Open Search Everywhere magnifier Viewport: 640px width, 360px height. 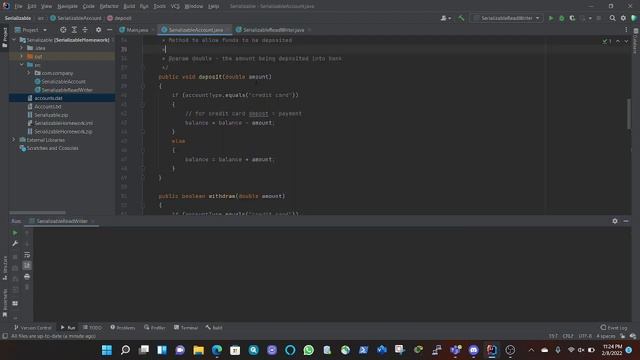[x=612, y=18]
